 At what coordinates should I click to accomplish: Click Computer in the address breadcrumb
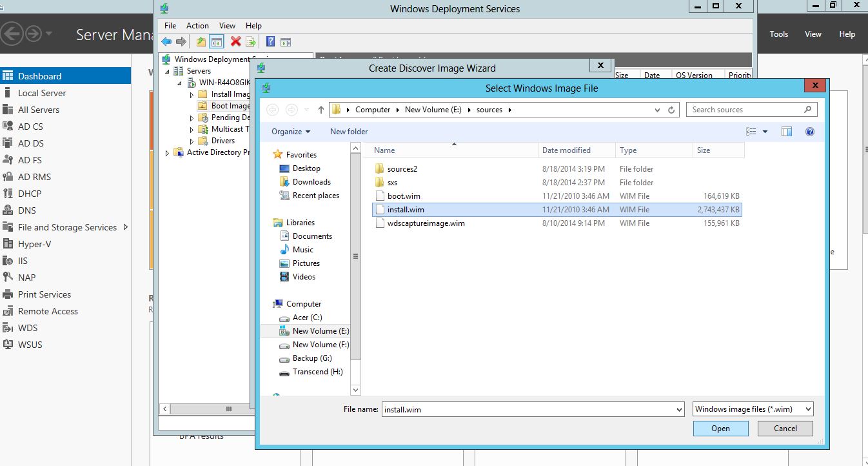coord(373,110)
